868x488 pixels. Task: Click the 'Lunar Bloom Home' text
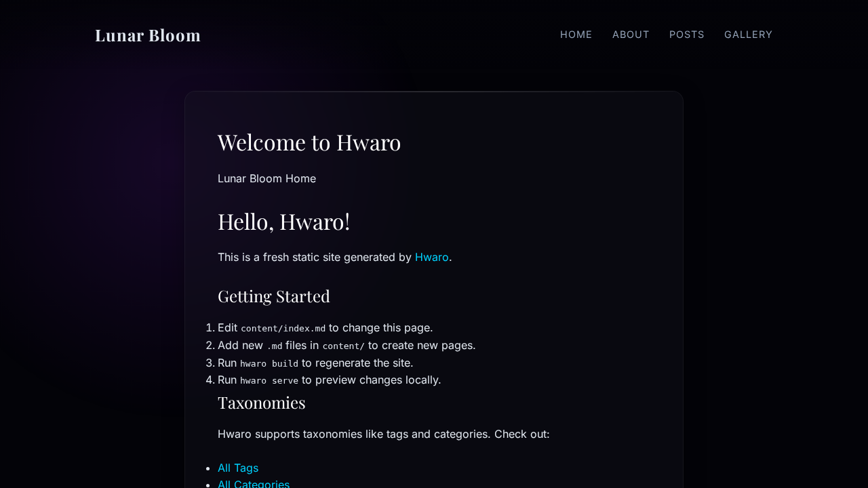click(267, 178)
